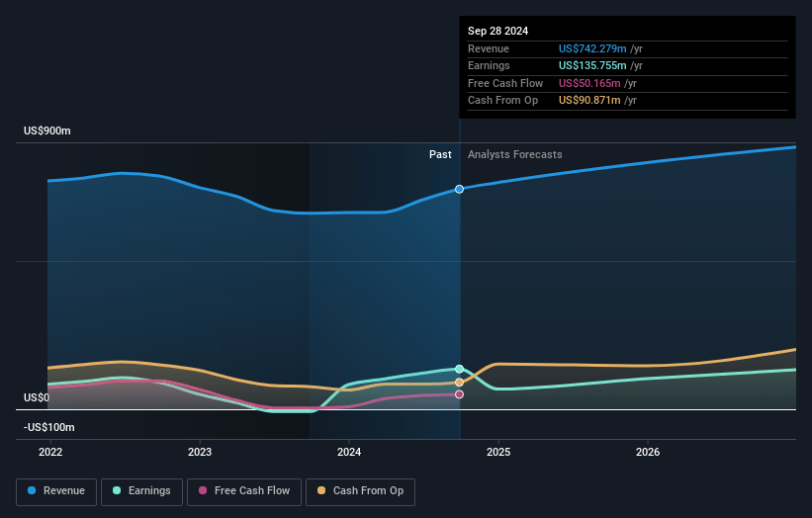The height and width of the screenshot is (518, 812).
Task: Select the 2022 x-axis label
Action: [50, 452]
